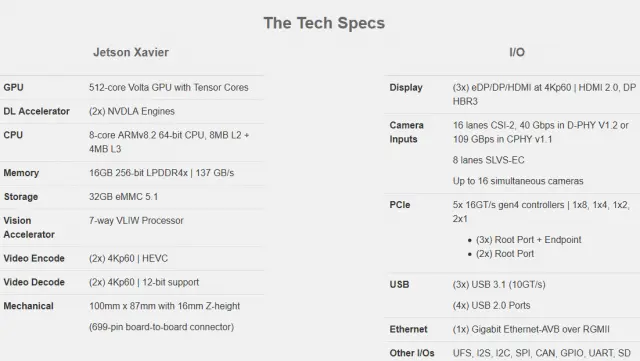Select the I/O column header
Image resolution: width=640 pixels, height=361 pixels.
pos(517,52)
